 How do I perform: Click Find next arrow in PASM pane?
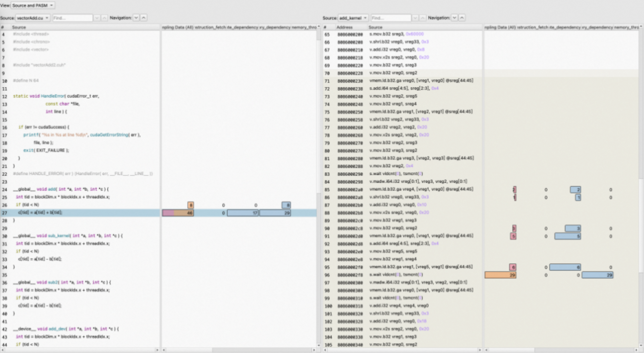pos(415,18)
